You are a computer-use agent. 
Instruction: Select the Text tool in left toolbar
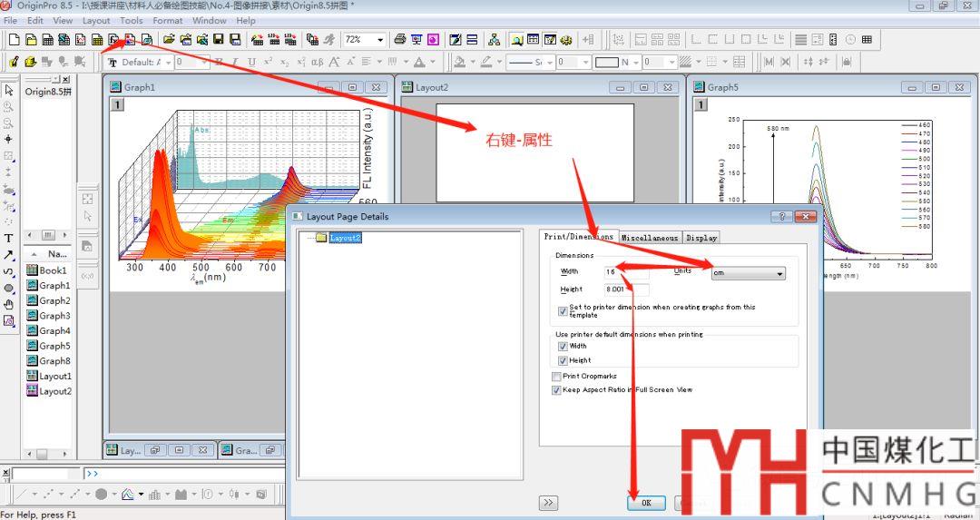pyautogui.click(x=9, y=239)
